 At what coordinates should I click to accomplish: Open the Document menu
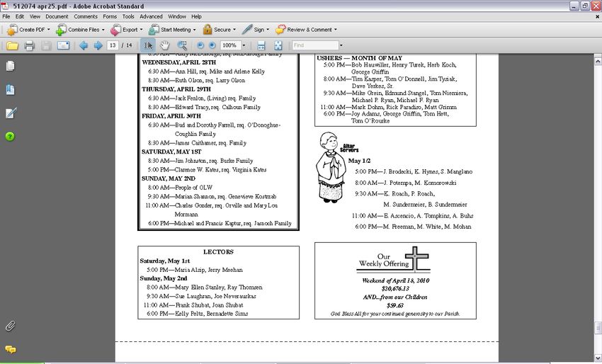click(x=57, y=16)
